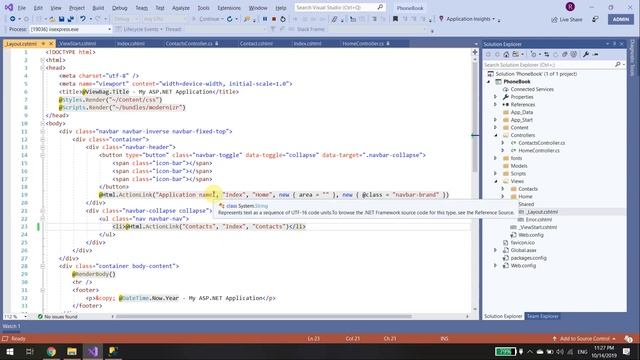Click the Break All pause icon
The image size is (640, 360).
tap(265, 19)
